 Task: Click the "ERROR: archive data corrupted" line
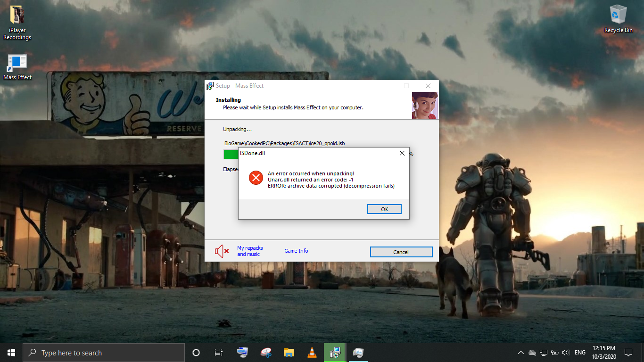coord(331,186)
